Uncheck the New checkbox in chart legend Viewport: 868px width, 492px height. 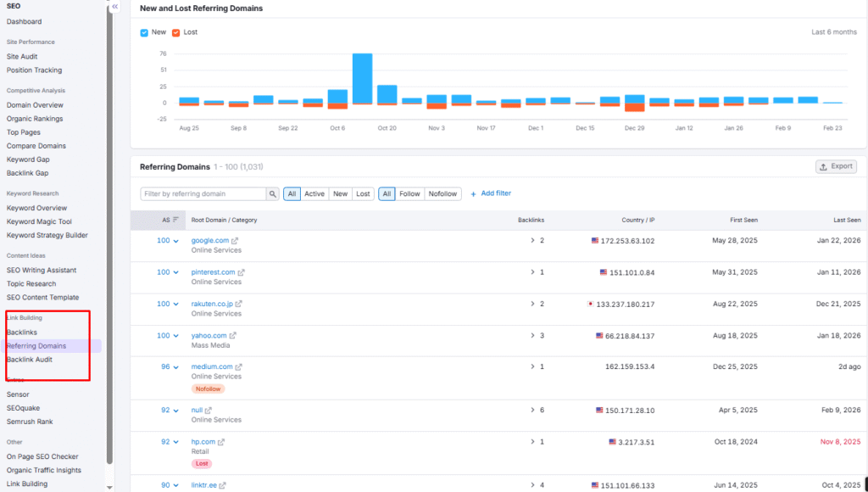click(145, 32)
